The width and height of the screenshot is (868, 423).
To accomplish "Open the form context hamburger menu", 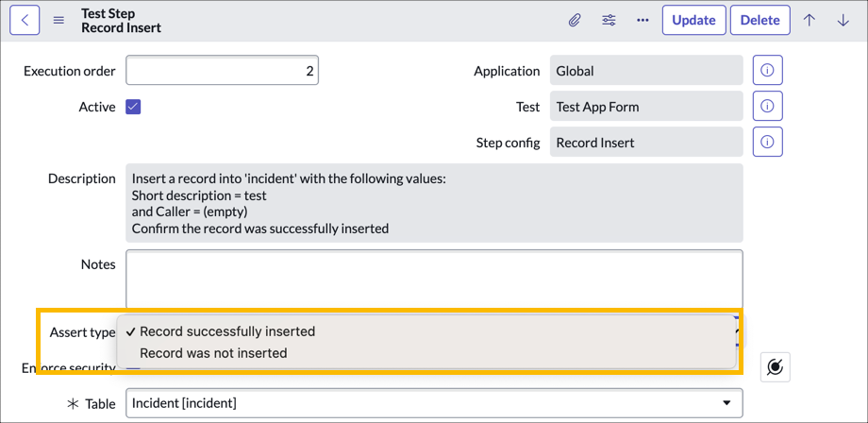I will coord(58,20).
